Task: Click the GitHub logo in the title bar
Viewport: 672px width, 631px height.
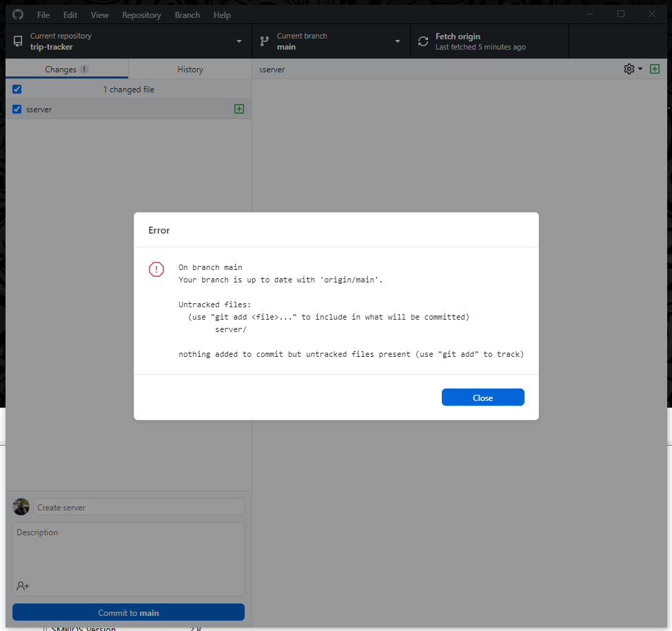Action: 17,14
